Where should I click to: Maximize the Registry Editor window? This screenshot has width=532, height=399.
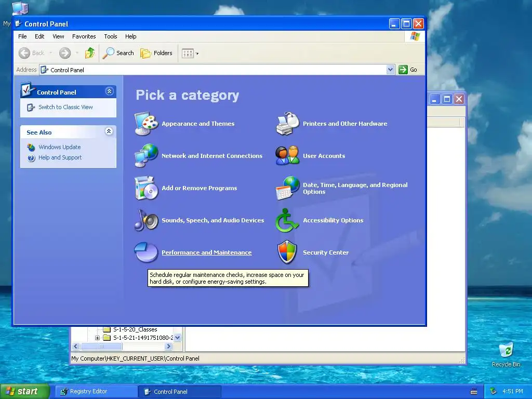pyautogui.click(x=447, y=99)
